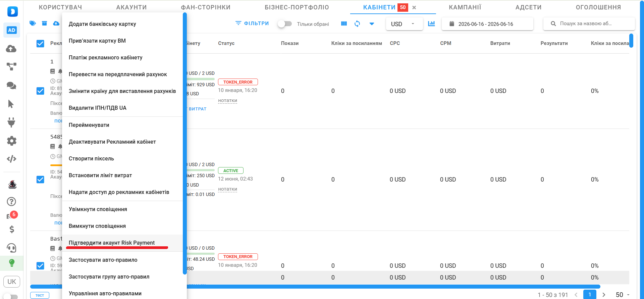The width and height of the screenshot is (644, 299).
Task: Select Застосувати авто-правило
Action: [x=122, y=260]
